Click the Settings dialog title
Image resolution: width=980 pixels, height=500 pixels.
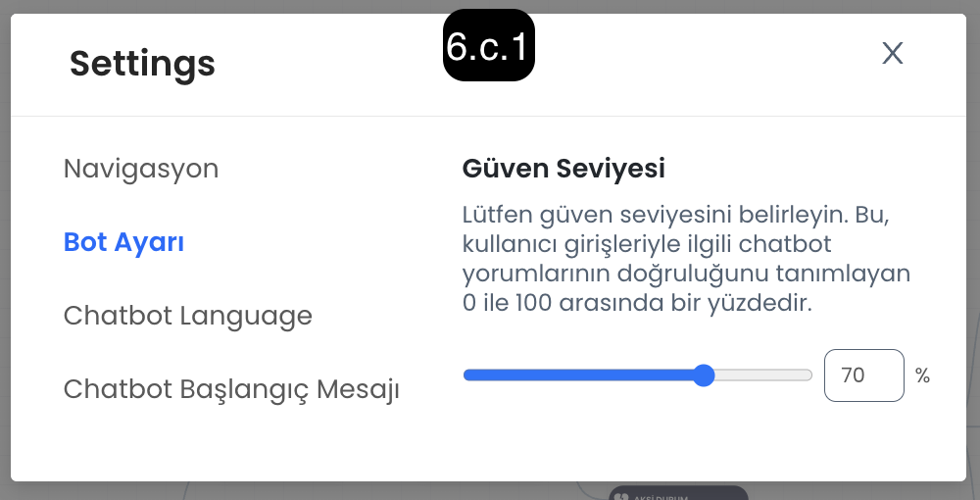tap(142, 64)
